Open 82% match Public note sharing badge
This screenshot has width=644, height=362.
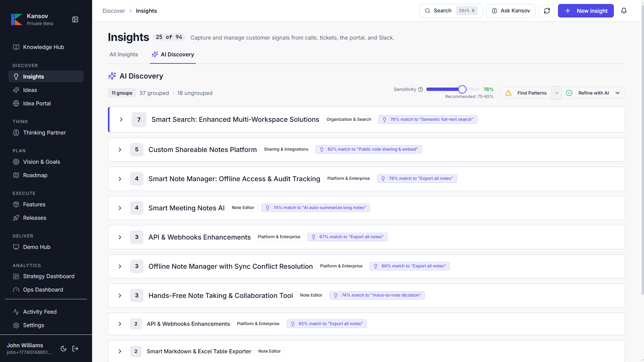(x=369, y=149)
